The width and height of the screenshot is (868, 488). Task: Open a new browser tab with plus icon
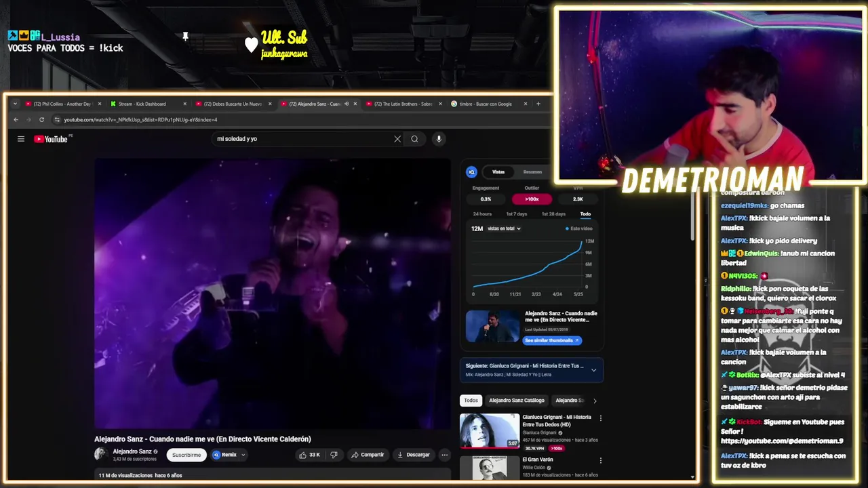[x=538, y=104]
